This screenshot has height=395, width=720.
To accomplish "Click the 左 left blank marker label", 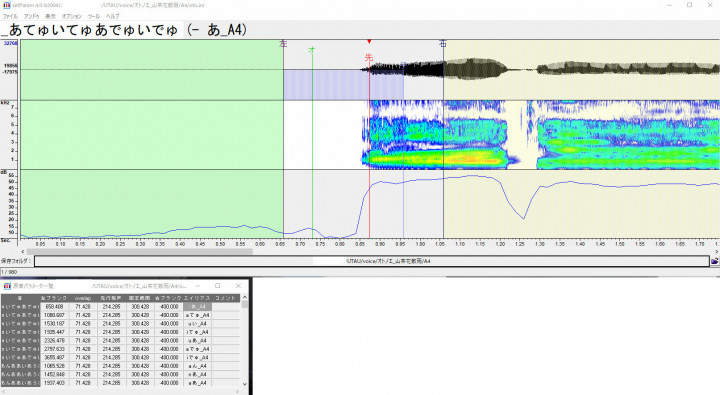I will [x=283, y=44].
